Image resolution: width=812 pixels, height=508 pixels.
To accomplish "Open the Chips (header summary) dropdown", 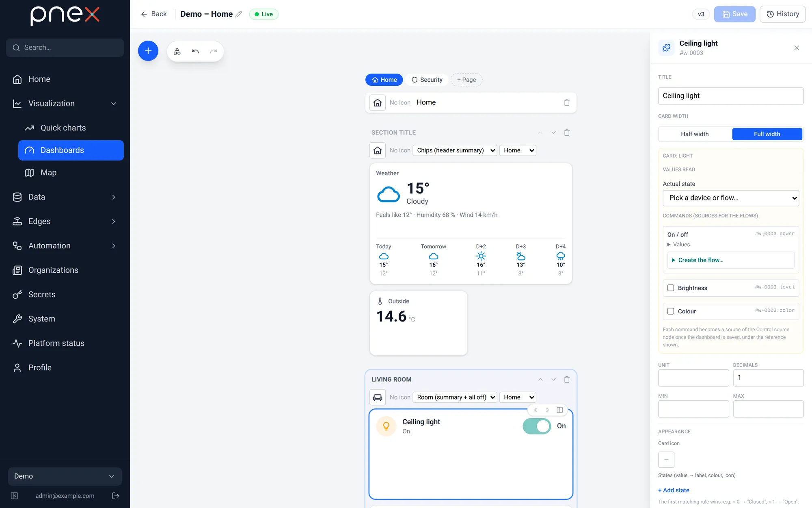I will pos(455,150).
